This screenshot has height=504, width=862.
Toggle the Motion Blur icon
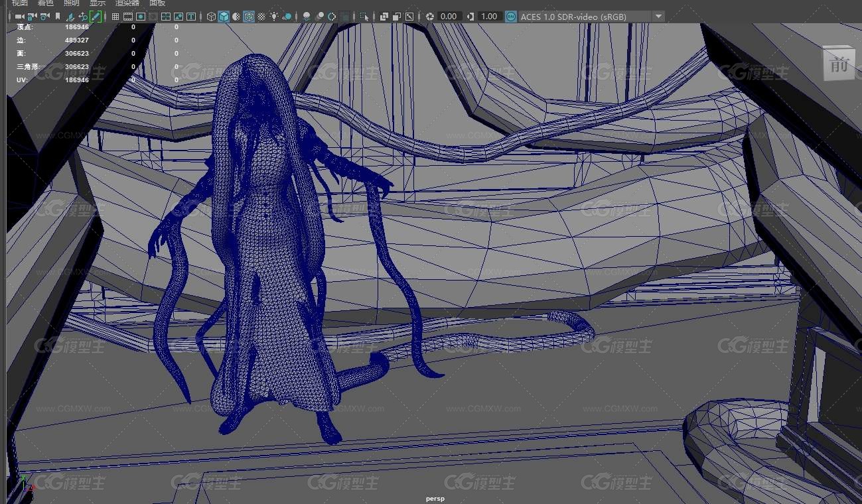319,17
